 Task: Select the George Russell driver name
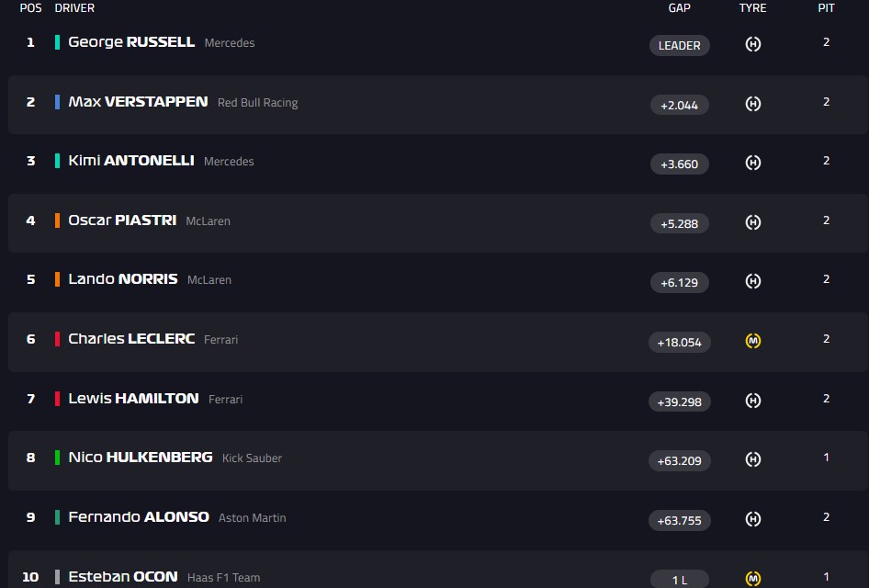(131, 42)
